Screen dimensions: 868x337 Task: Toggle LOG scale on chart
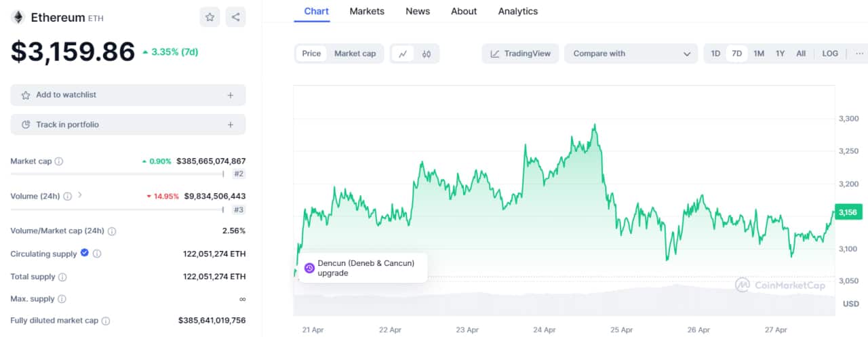pos(830,54)
